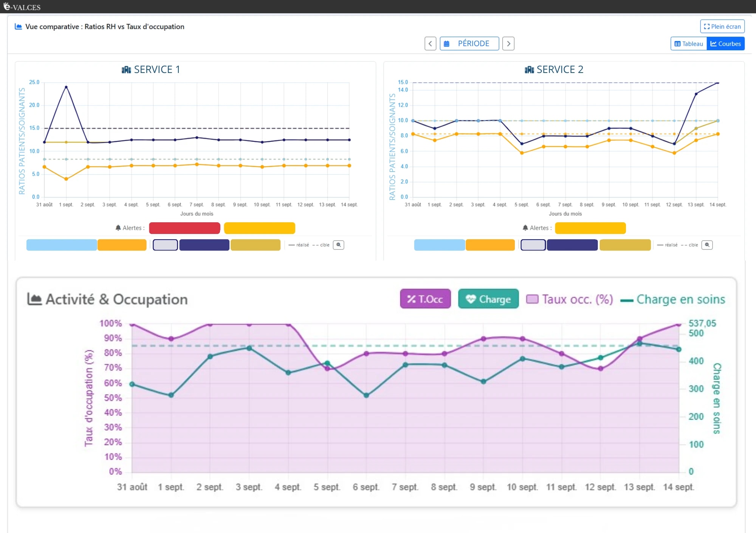The width and height of the screenshot is (756, 533).
Task: Click the bell Alertes icon in Service 1
Action: click(118, 228)
